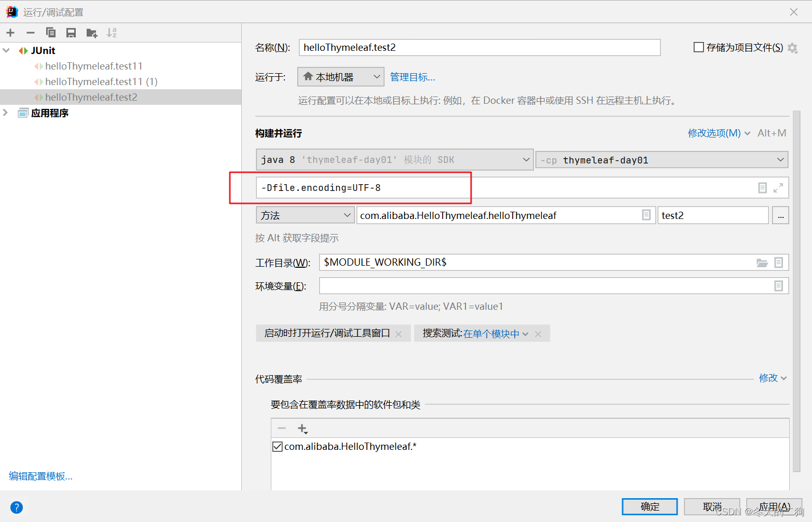
Task: Collapse the JUnit tree node
Action: pyautogui.click(x=6, y=50)
